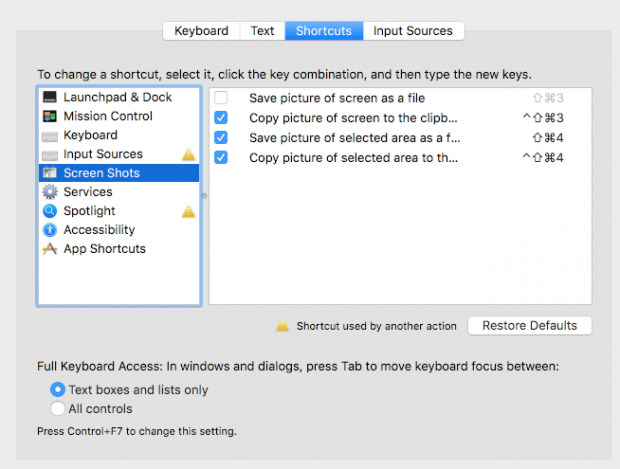Click warning icon beside Spotlight row
This screenshot has height=469, width=620.
tap(189, 212)
